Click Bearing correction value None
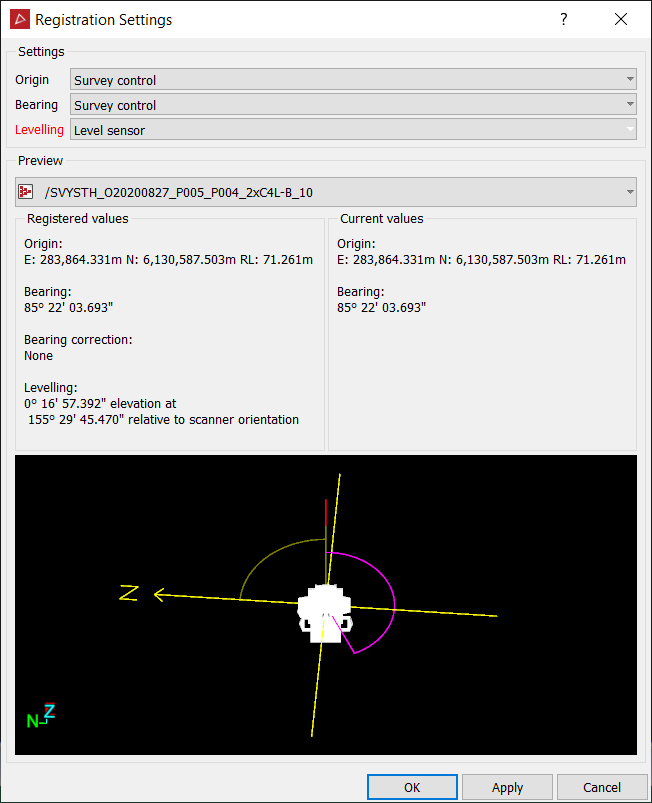652x803 pixels. tap(38, 355)
